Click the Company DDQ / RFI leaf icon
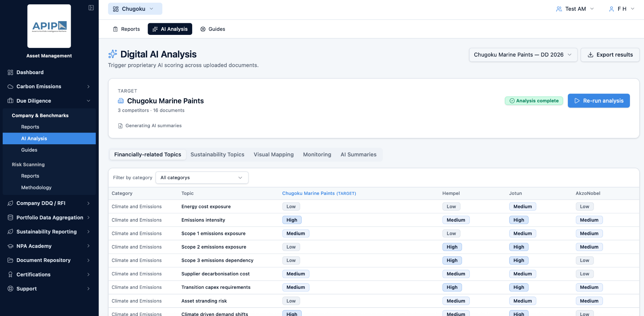The image size is (644, 316). click(10, 203)
